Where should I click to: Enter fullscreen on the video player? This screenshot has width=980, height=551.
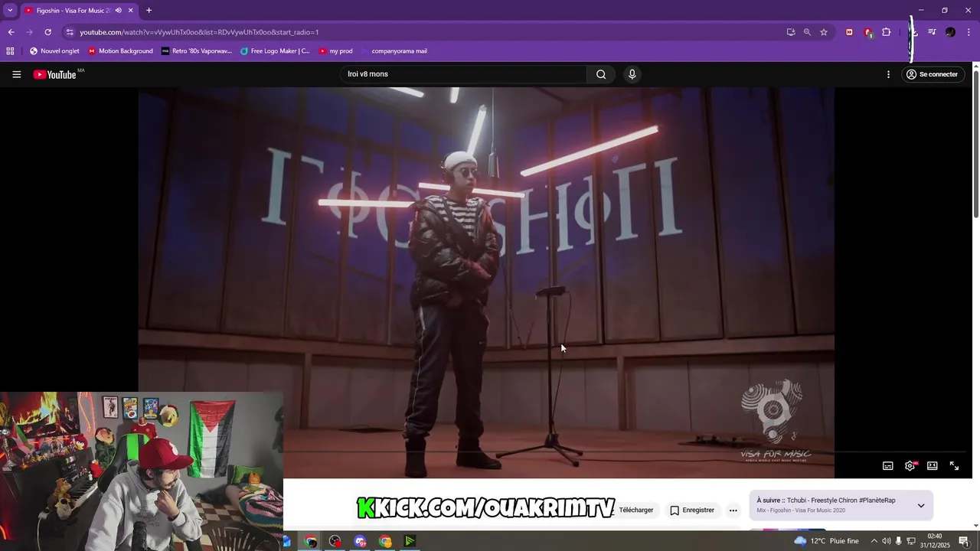(954, 465)
